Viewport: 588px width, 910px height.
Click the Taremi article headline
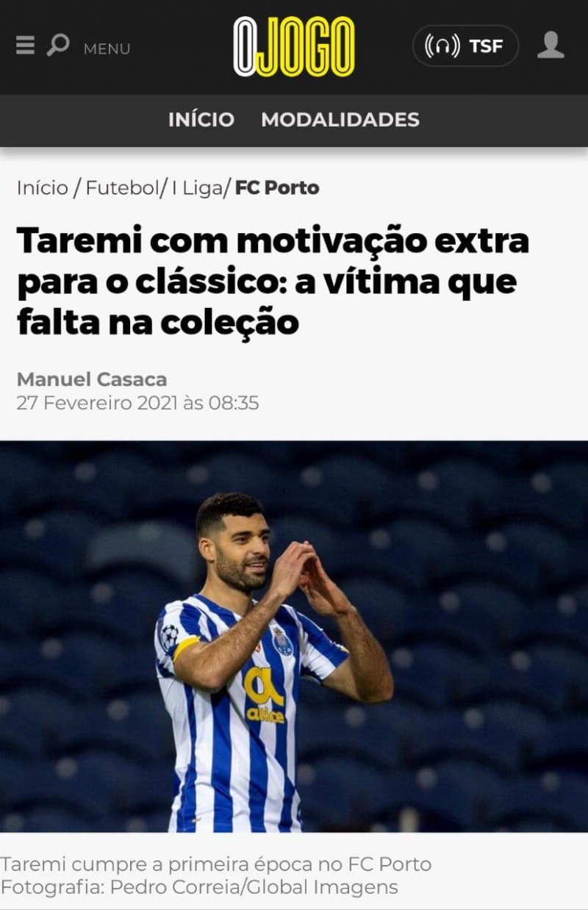273,282
